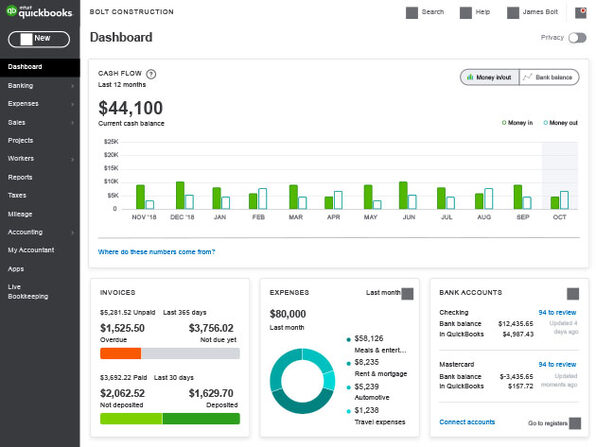Viewport: 596px width, 447px height.
Task: Click Mastercard '94 to review' link
Action: pyautogui.click(x=557, y=365)
